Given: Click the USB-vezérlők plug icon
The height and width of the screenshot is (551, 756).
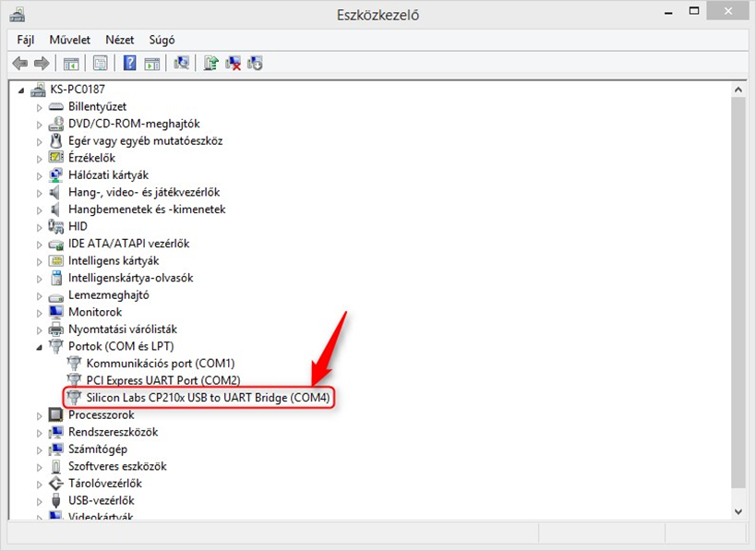Looking at the screenshot, I should click(56, 500).
